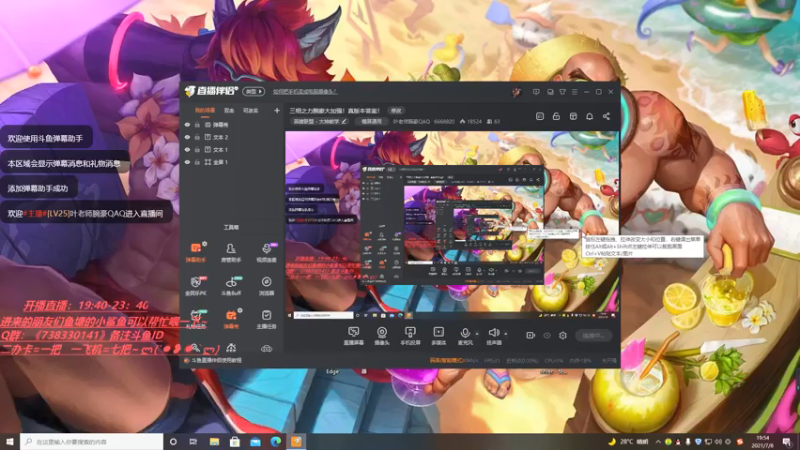800x450 pixels.
Task: Hide the 全屏 1 layer
Action: [x=187, y=162]
